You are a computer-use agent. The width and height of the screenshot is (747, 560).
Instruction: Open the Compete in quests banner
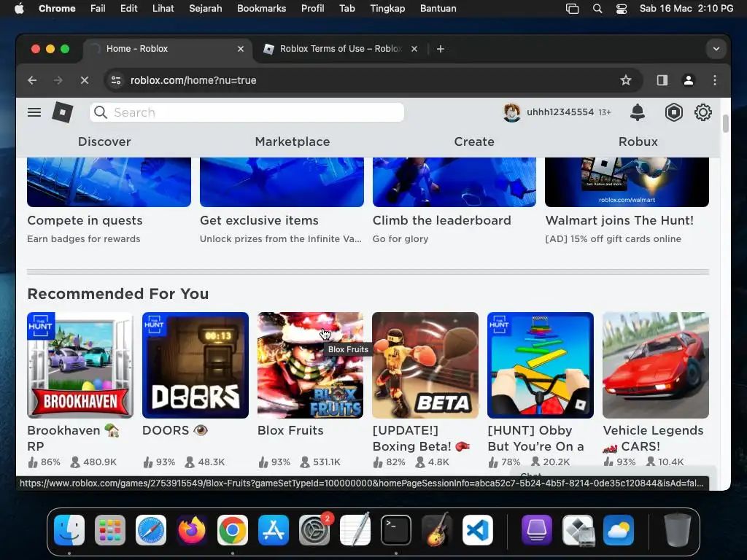(109, 182)
